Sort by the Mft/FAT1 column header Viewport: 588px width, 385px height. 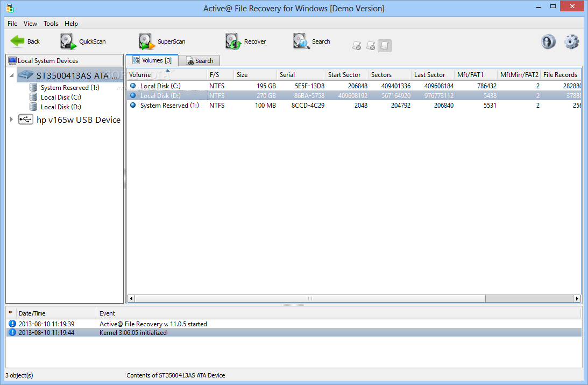pos(476,75)
